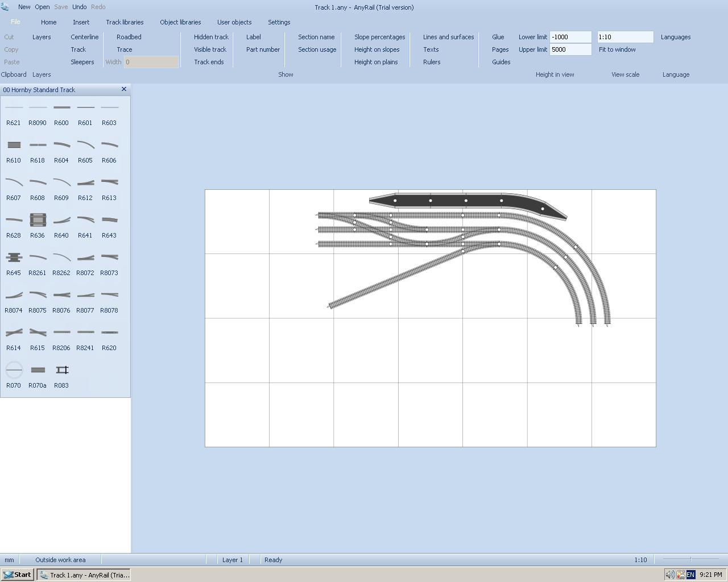
Task: Select the R643 track piece
Action: tap(109, 226)
